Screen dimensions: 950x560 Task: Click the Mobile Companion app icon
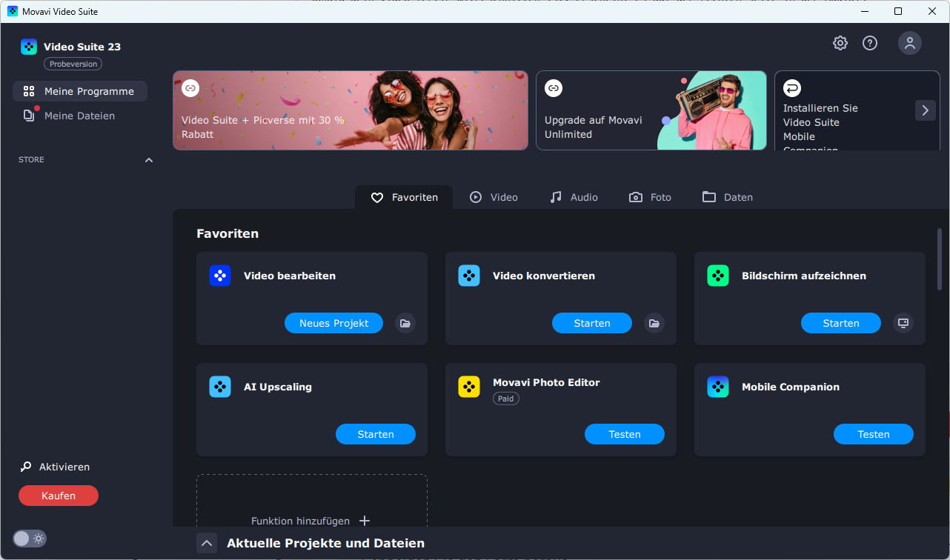click(x=718, y=387)
